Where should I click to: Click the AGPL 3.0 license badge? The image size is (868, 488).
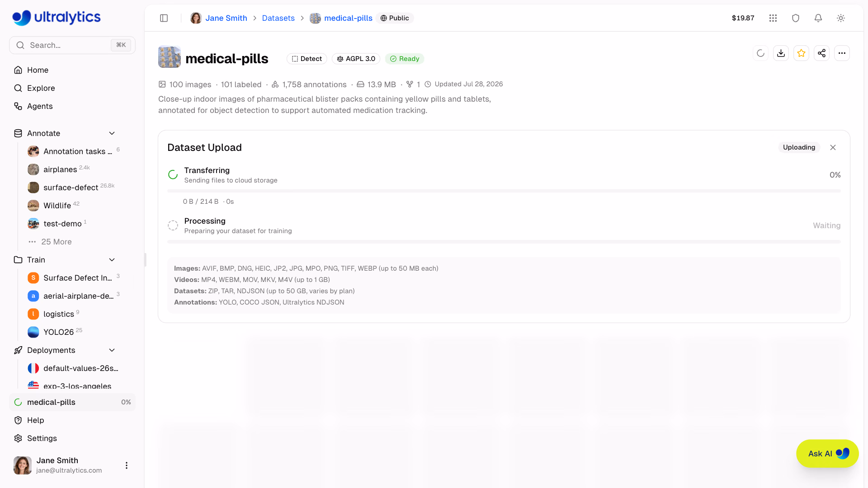click(x=356, y=59)
